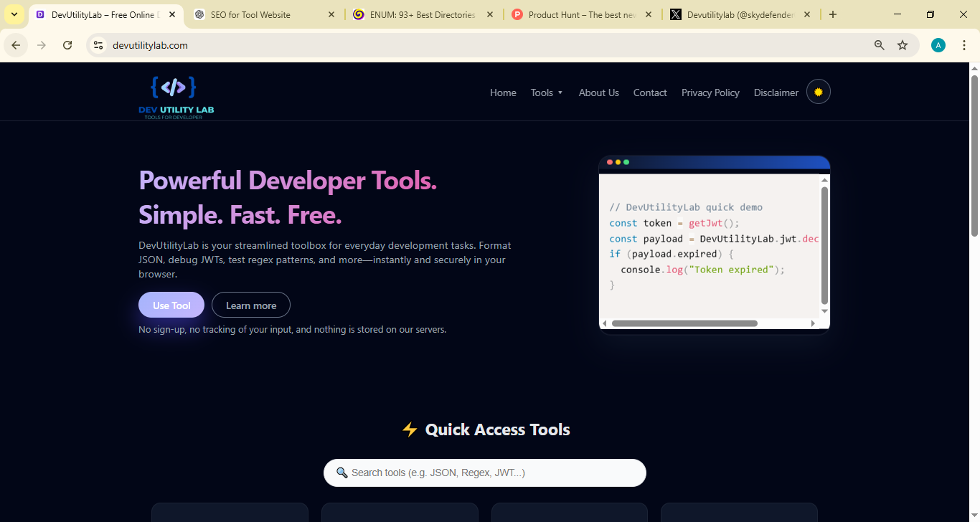980x522 pixels.
Task: Click the DevUtilityLab logo icon
Action: (173, 87)
